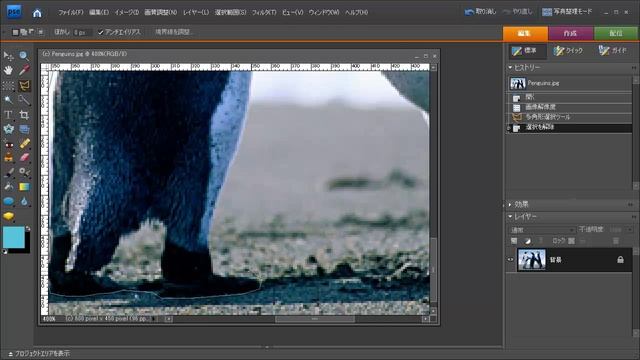Click the PSE application logo
This screenshot has height=360, width=640.
click(14, 12)
